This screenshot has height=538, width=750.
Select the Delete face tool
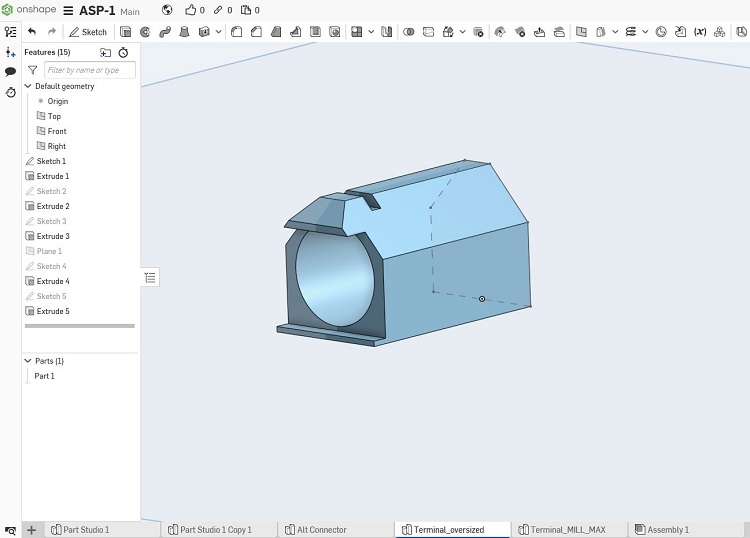(x=520, y=32)
